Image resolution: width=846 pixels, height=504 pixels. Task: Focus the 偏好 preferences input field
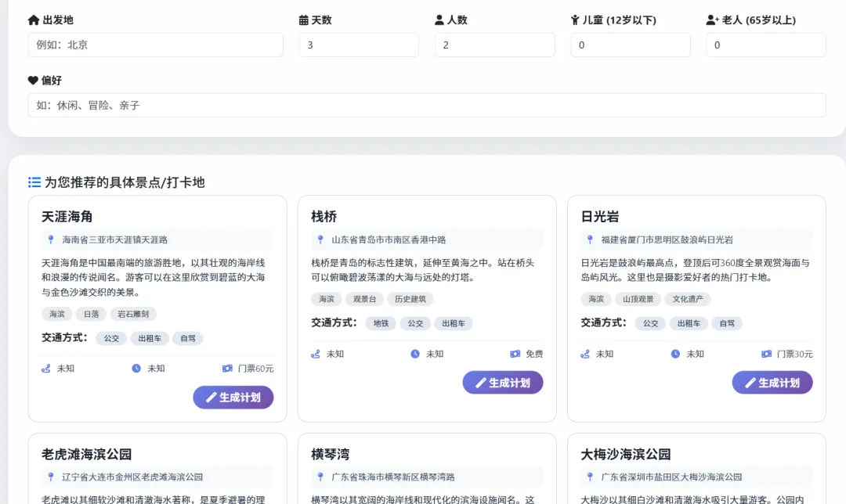coord(427,105)
